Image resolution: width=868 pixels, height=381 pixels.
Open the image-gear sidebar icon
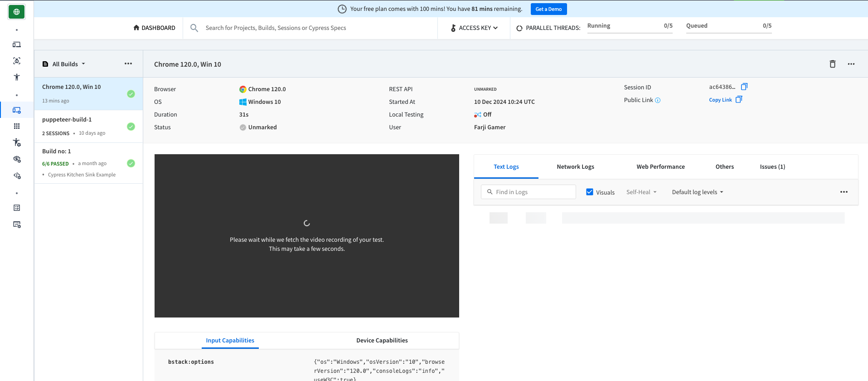pyautogui.click(x=17, y=224)
